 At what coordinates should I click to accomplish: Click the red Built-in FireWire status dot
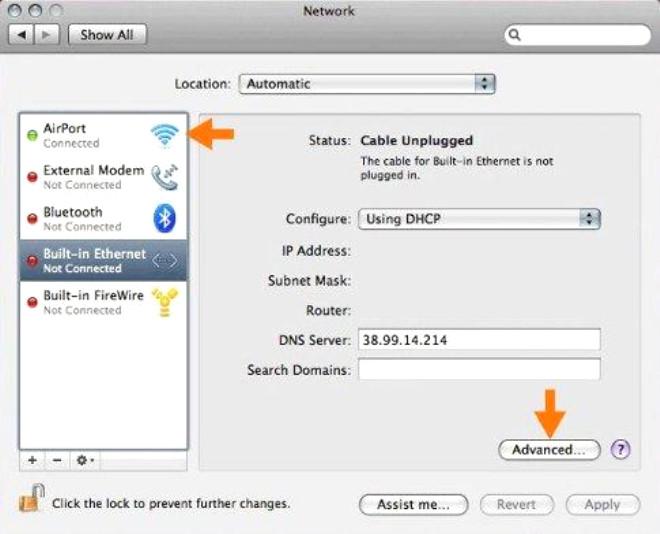32,302
